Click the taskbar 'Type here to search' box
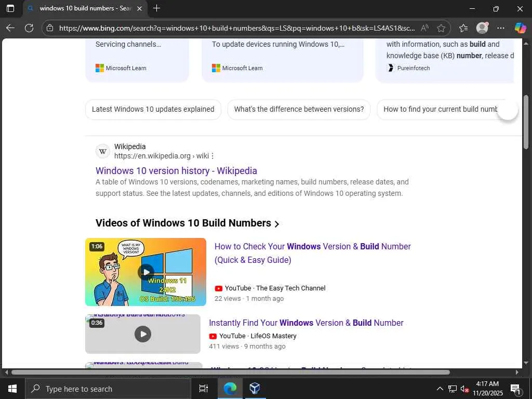Image resolution: width=532 pixels, height=399 pixels. (108, 389)
